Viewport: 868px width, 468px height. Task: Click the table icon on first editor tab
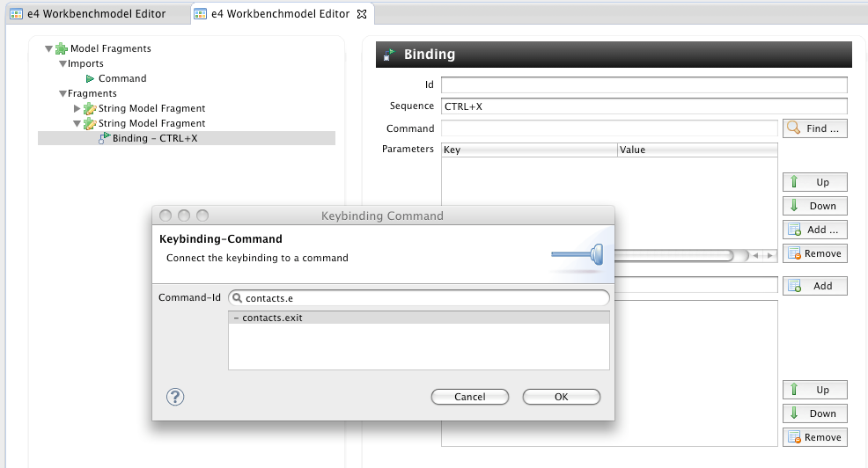click(17, 14)
